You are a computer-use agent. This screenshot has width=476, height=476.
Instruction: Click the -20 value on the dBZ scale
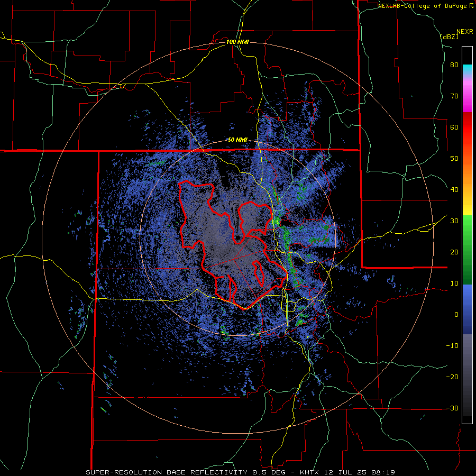coord(452,377)
